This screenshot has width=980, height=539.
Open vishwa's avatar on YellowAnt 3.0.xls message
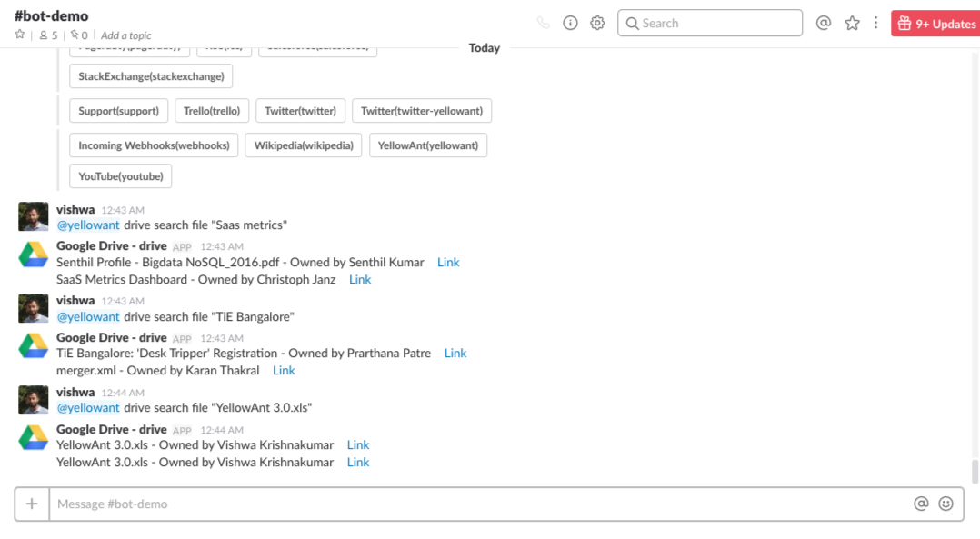coord(33,400)
